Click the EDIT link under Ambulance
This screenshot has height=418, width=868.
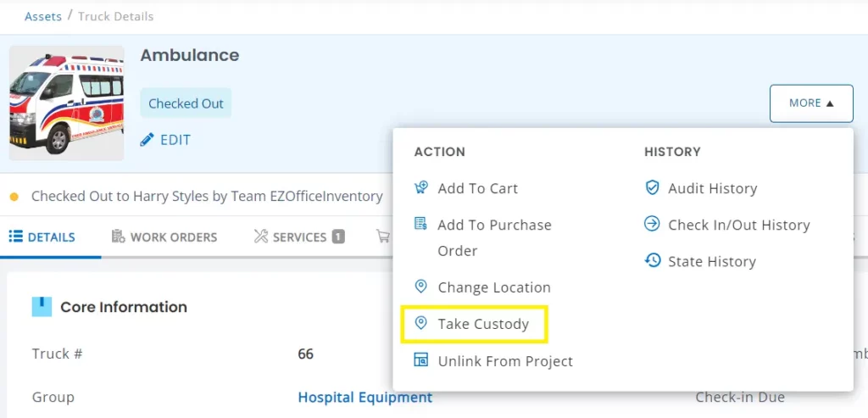tap(175, 140)
